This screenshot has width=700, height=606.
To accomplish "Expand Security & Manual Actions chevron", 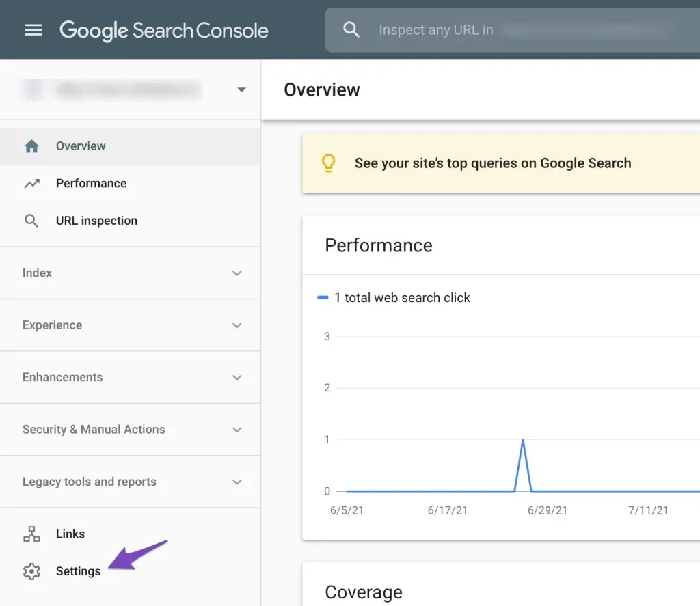I will pos(237,430).
